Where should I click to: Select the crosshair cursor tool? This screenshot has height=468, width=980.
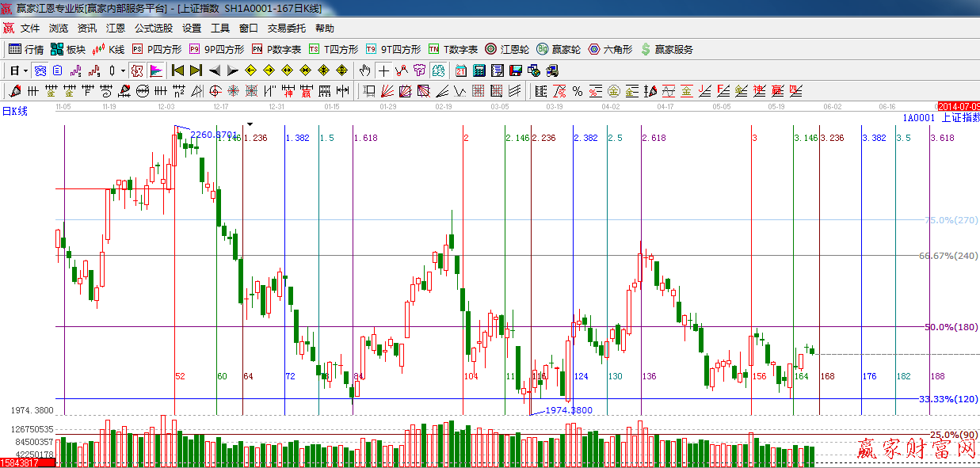(x=384, y=70)
